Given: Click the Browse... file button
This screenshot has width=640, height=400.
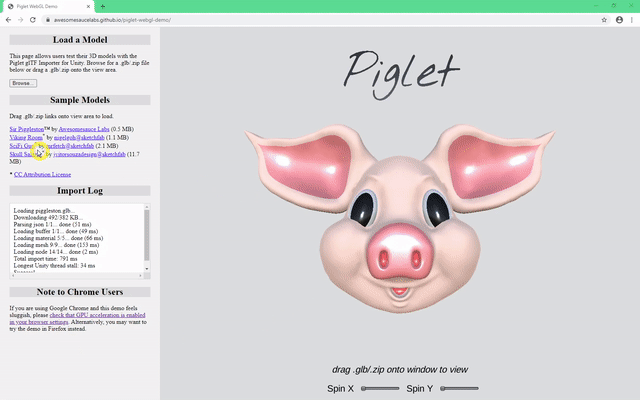Looking at the screenshot, I should point(23,83).
